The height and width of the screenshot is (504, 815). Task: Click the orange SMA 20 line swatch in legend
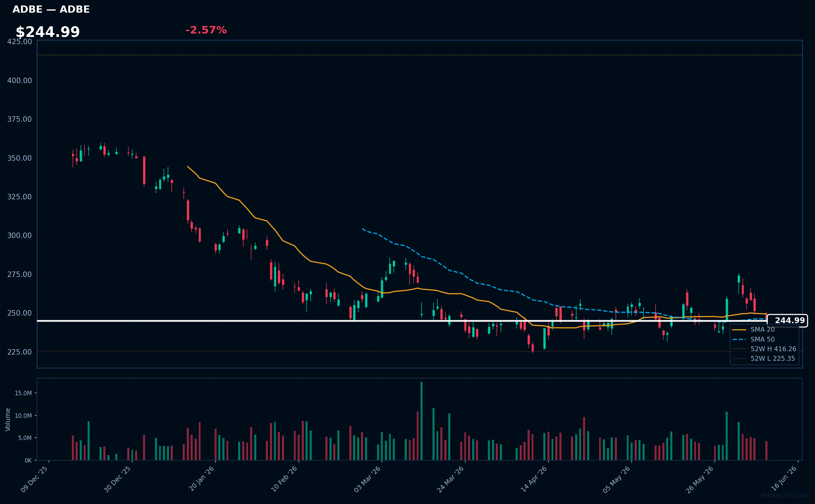tap(739, 330)
